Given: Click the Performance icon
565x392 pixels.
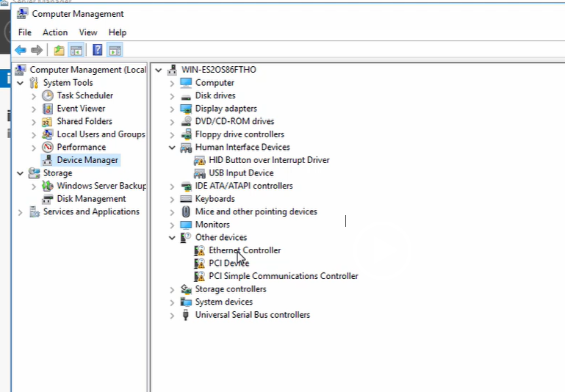Looking at the screenshot, I should pyautogui.click(x=48, y=148).
